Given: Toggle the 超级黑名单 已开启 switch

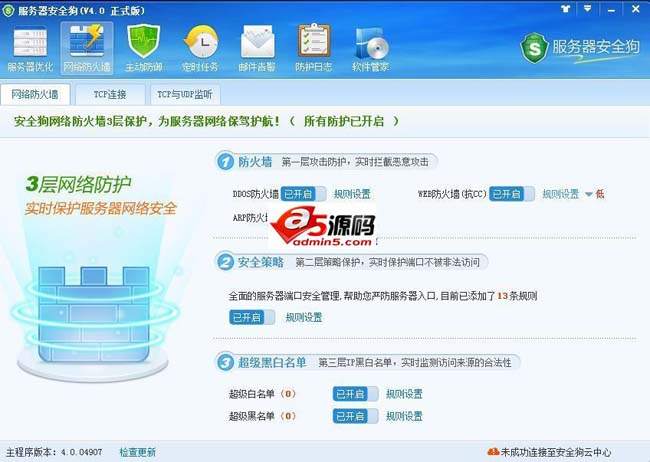Looking at the screenshot, I should click(x=355, y=416).
